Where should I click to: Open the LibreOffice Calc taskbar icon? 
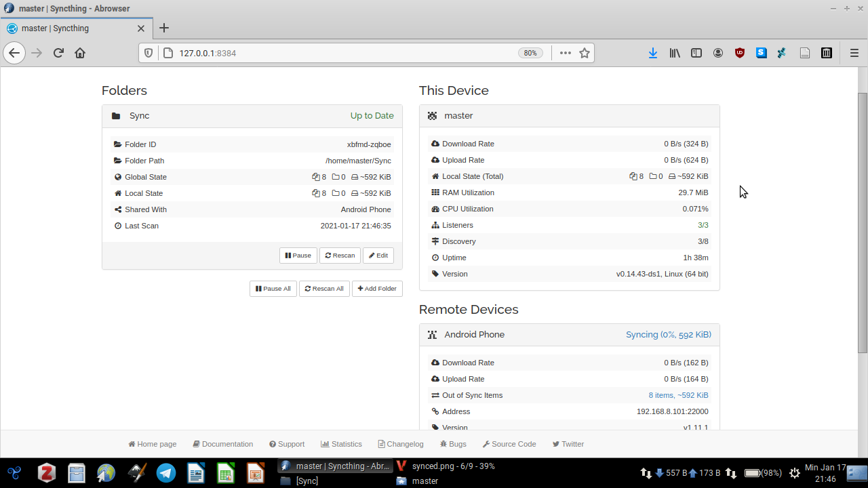(226, 472)
